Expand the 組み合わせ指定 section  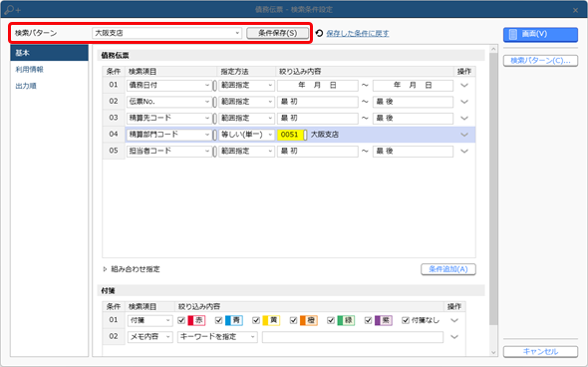(x=105, y=269)
